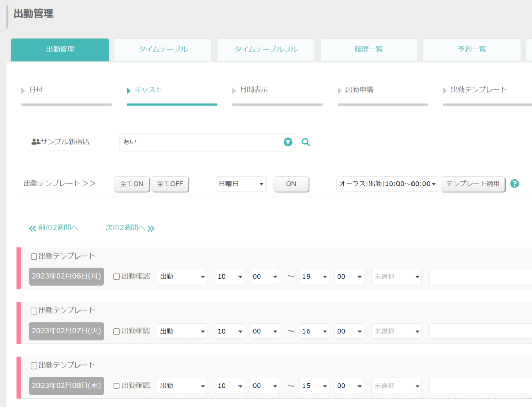Open the 日曜日 weekday dropdown

tap(241, 184)
